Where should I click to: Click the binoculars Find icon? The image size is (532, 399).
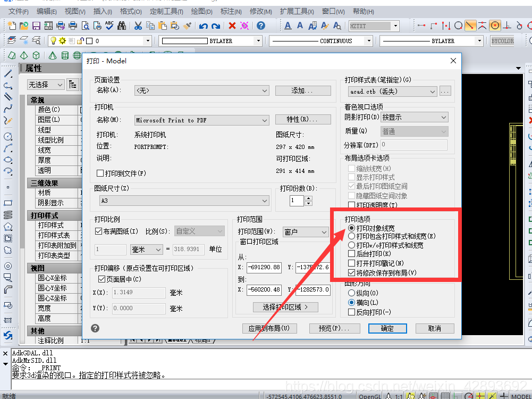(122, 26)
